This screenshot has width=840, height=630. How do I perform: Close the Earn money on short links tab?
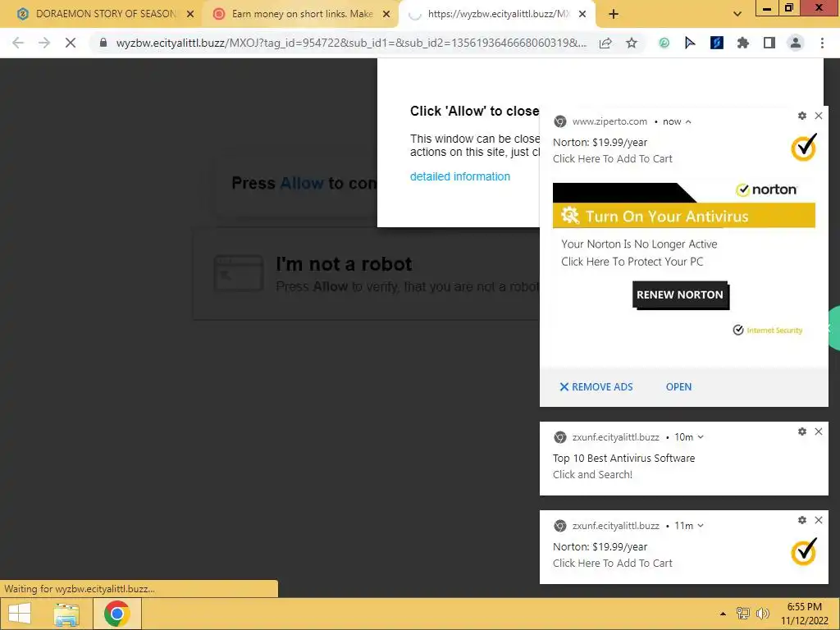386,14
